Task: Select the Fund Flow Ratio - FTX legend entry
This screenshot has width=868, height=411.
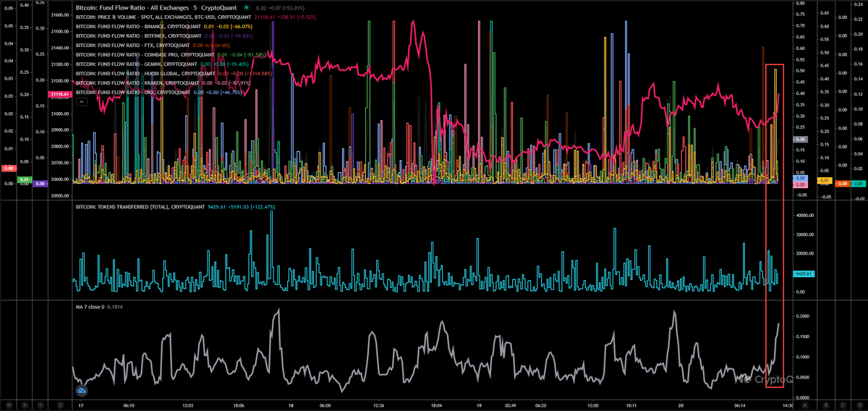Action: tap(133, 45)
